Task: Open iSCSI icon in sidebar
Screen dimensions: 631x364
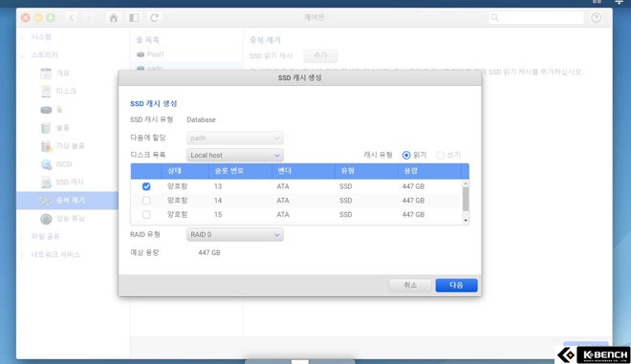Action: pos(46,164)
